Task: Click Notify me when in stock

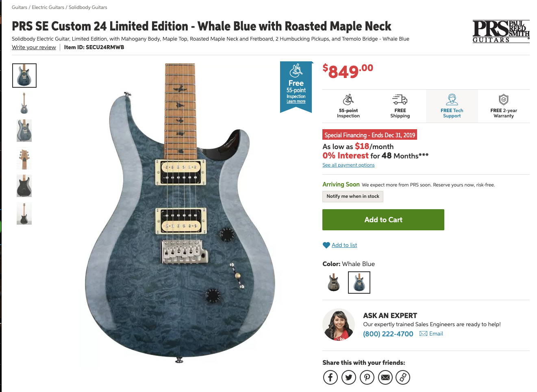Action: pos(353,196)
